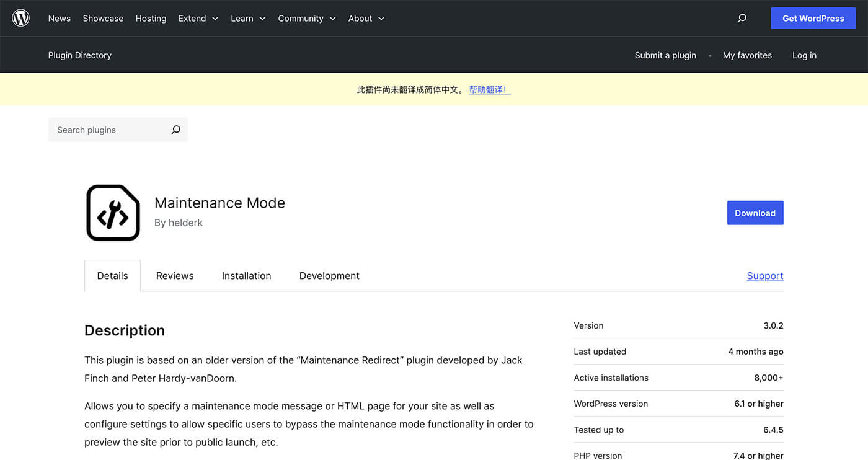The height and width of the screenshot is (460, 868).
Task: Click the search plugins magnifier icon
Action: (176, 130)
